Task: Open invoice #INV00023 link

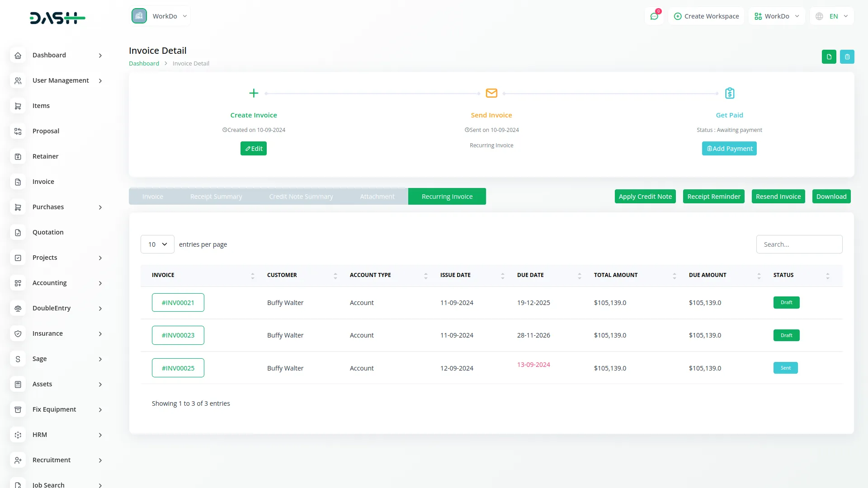Action: (x=178, y=335)
